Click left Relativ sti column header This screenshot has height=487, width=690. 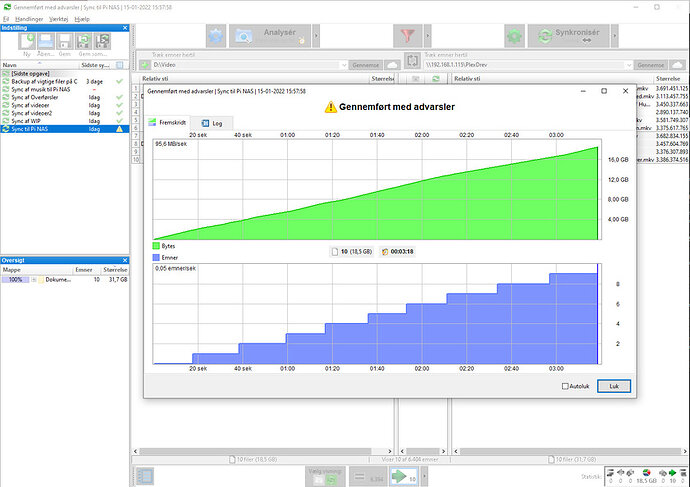pos(254,79)
